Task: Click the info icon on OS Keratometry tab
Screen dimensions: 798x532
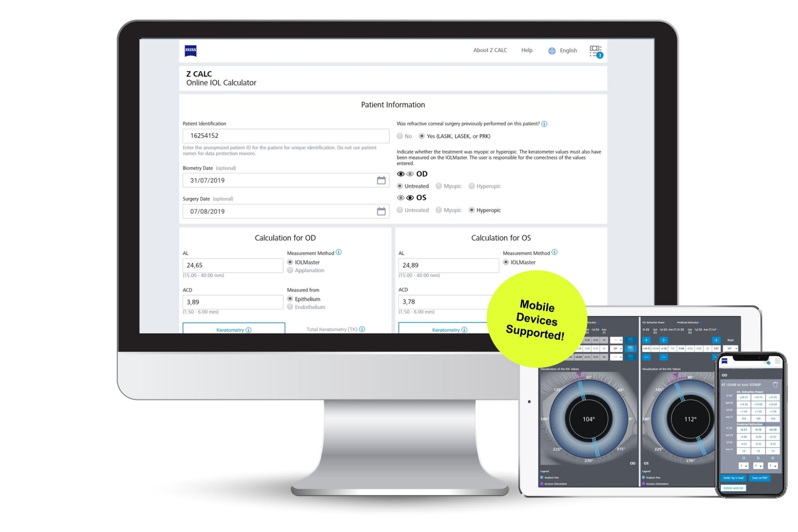Action: tap(464, 330)
